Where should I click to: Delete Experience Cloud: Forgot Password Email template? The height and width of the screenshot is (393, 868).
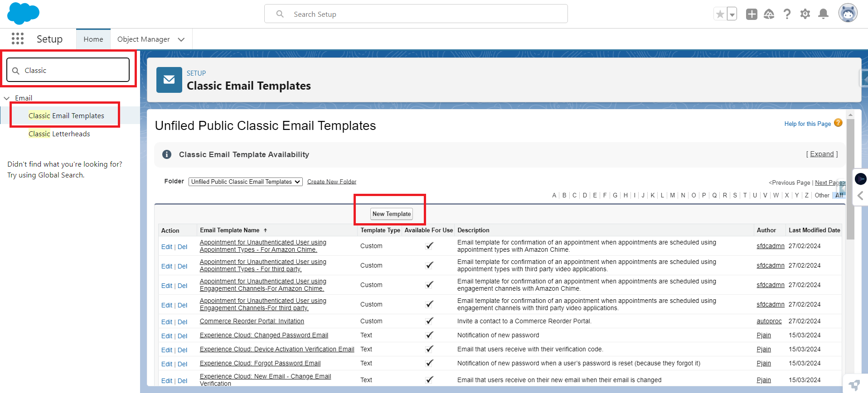click(182, 364)
